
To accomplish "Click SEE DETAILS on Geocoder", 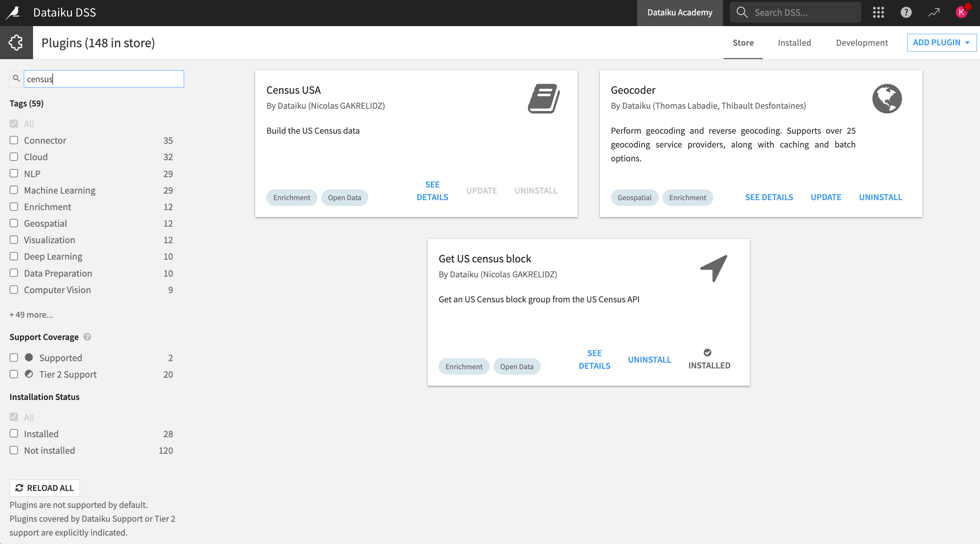I will [769, 197].
